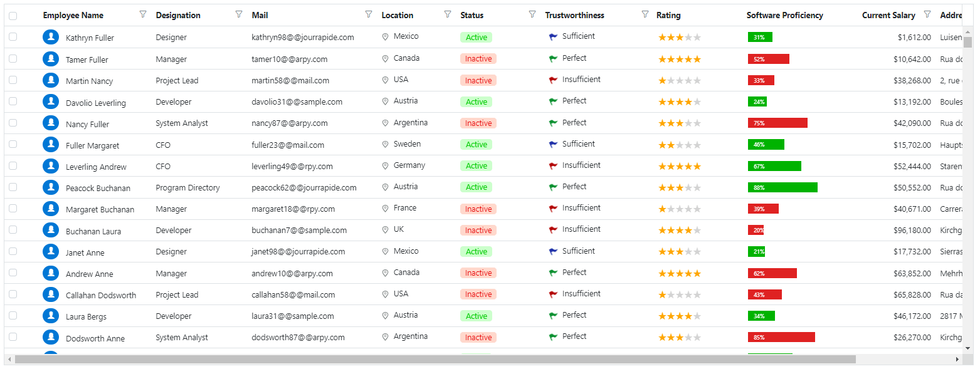The image size is (980, 369).
Task: Click the Mail column filter icon
Action: (x=369, y=14)
